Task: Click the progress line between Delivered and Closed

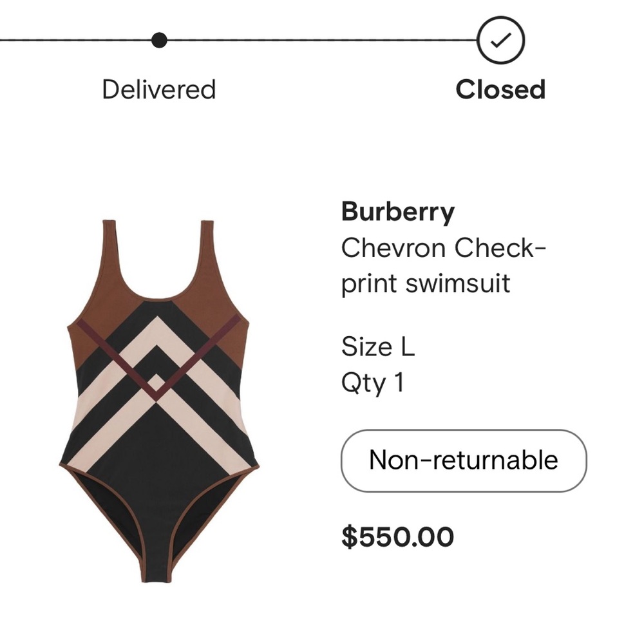Action: click(322, 40)
